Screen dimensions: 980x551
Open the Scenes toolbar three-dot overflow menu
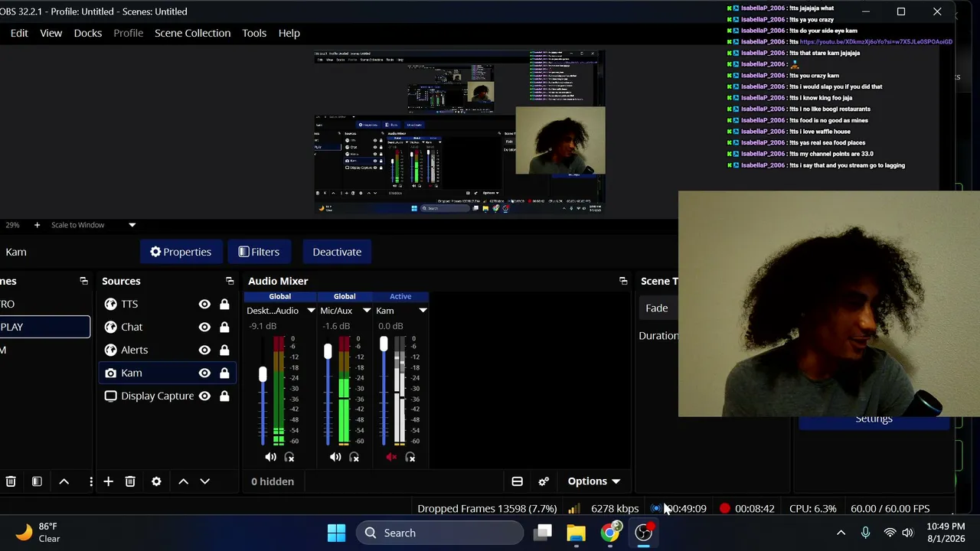point(91,481)
